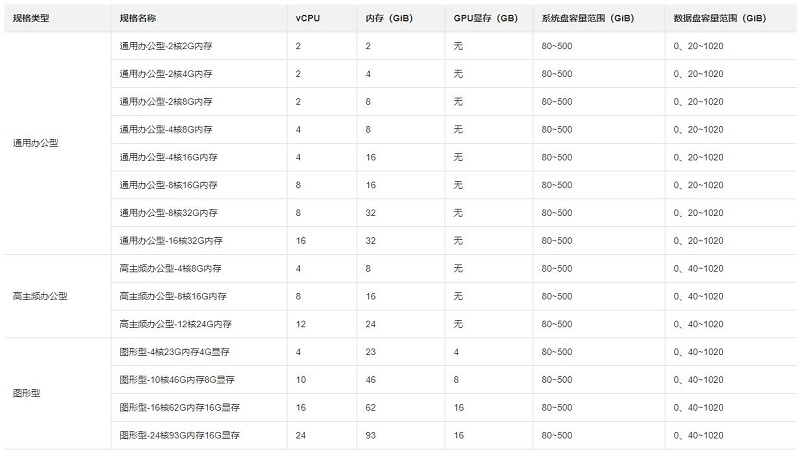The image size is (800, 452).
Task: Click the 规格名称 column header
Action: tap(138, 18)
